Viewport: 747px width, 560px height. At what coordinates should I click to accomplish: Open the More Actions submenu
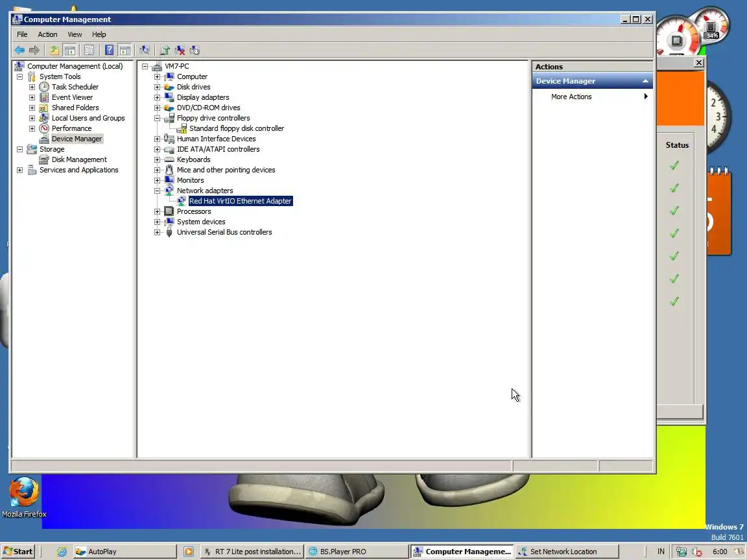coord(592,97)
